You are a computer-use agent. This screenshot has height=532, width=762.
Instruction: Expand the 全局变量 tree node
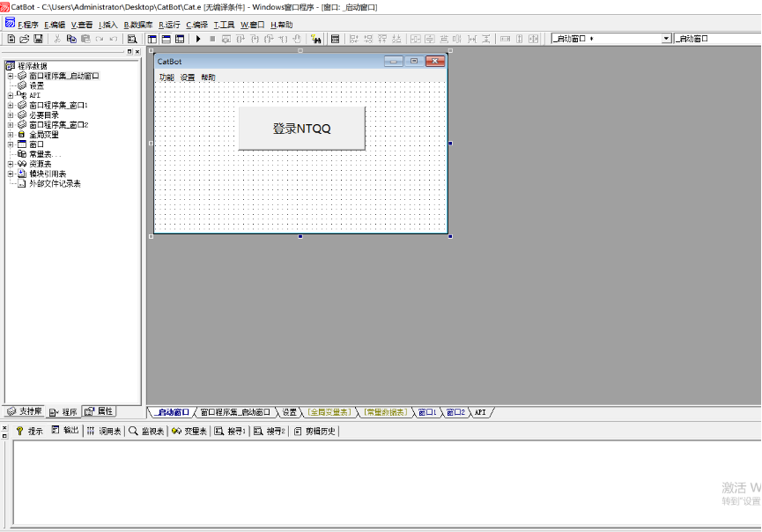click(x=11, y=134)
